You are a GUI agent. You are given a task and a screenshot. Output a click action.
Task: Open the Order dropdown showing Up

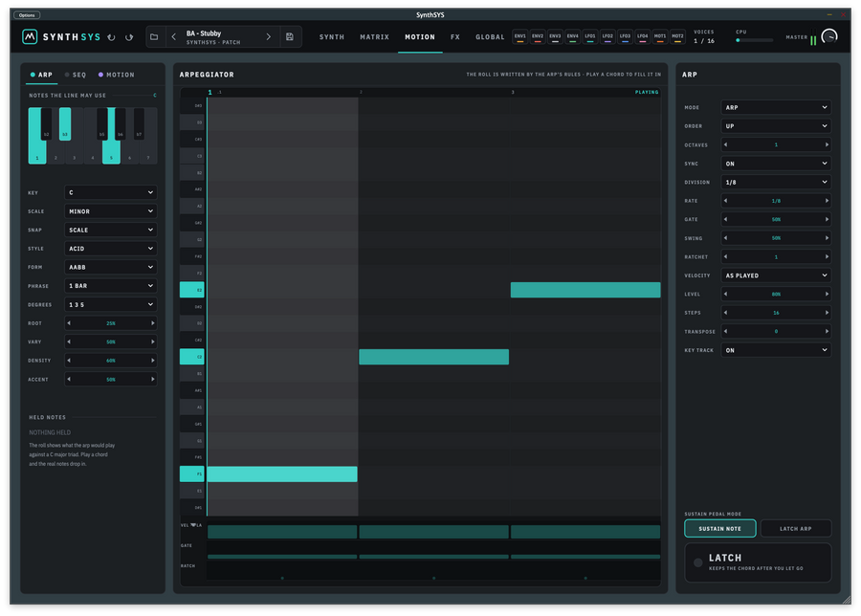pyautogui.click(x=776, y=126)
